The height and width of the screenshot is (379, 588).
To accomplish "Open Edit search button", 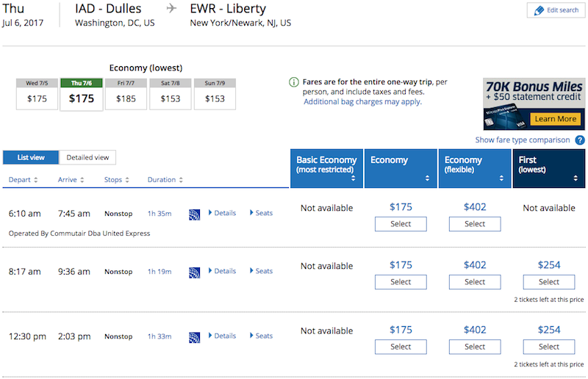I will click(x=556, y=10).
